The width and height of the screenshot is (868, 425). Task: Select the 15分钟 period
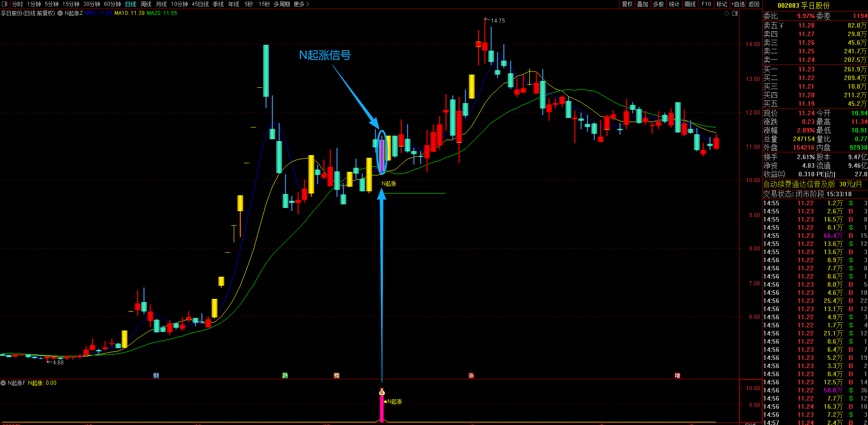coord(71,4)
